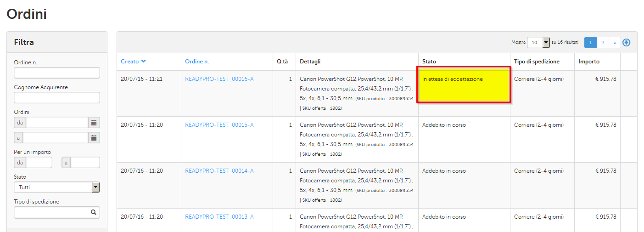Open the start date calendar picker
The image size is (644, 232).
click(94, 123)
